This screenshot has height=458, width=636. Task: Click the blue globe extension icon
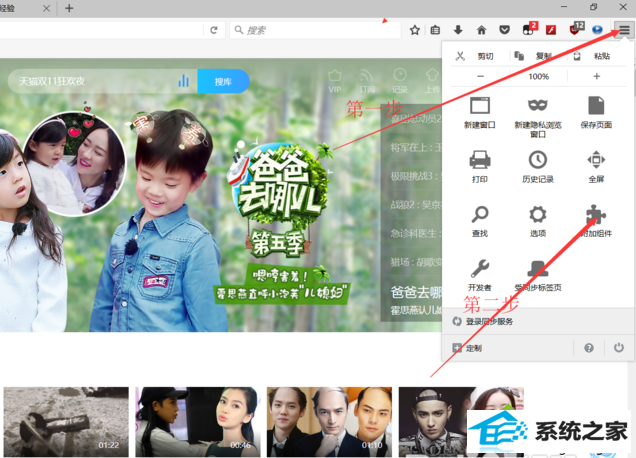click(x=597, y=30)
